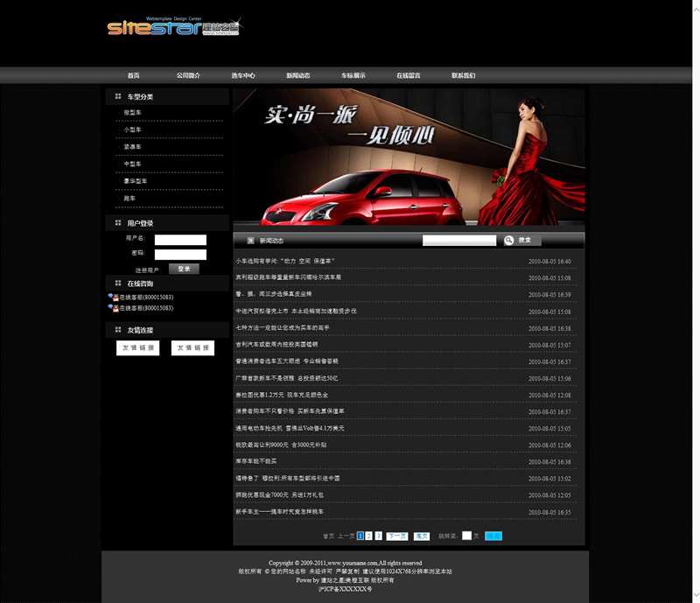Click the grid icon beside 用户登录

[118, 223]
